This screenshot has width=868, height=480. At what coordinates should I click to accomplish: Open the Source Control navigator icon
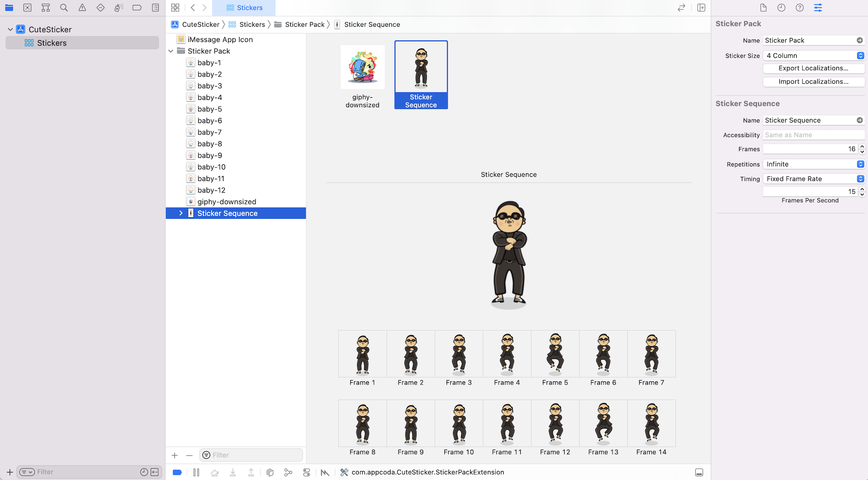point(28,8)
